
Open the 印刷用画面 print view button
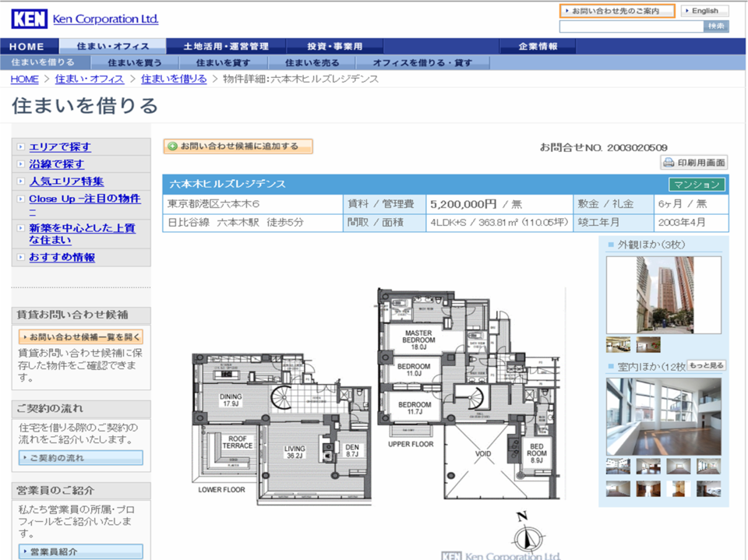(x=694, y=163)
